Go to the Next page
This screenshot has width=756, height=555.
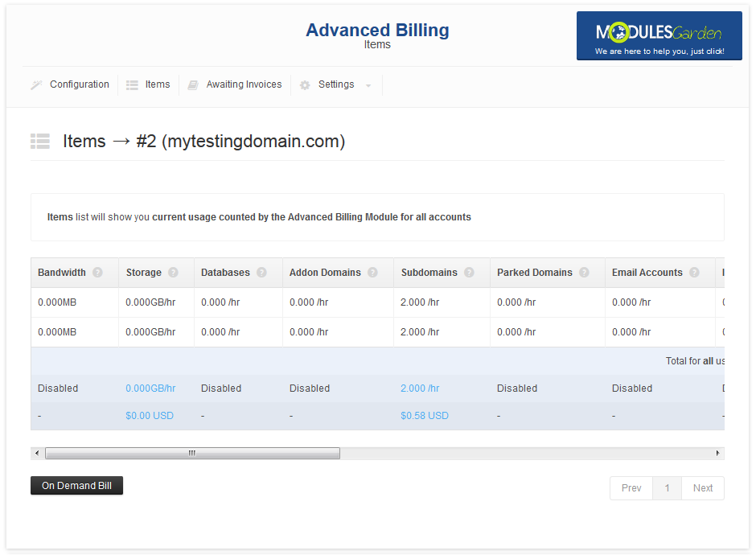(x=703, y=488)
